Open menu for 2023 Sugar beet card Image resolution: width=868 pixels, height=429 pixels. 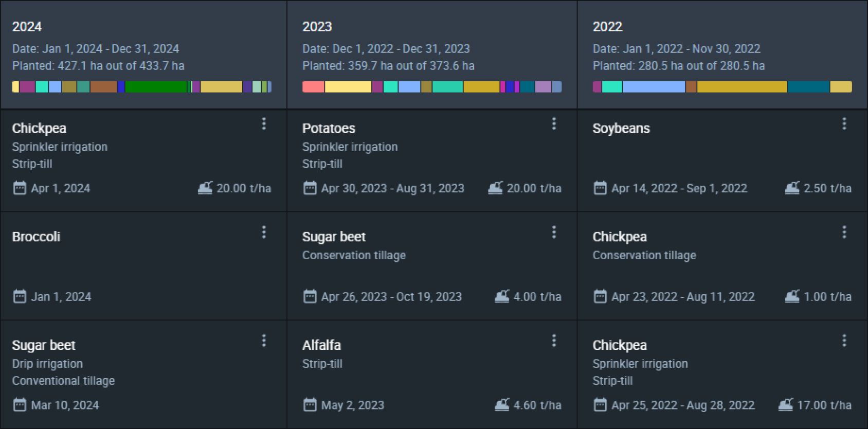(x=554, y=232)
